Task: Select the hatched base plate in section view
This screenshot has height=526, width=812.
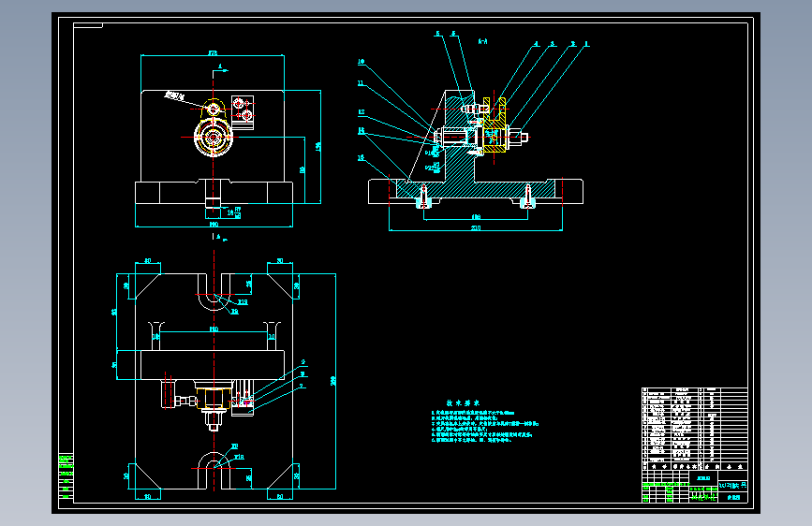Action: tap(476, 188)
